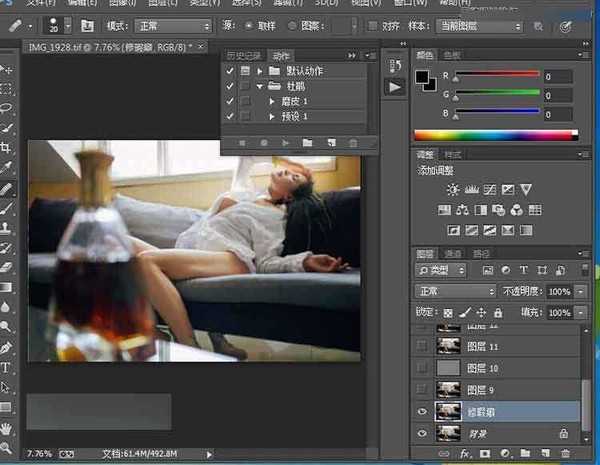Viewport: 600px width, 465px height.
Task: Click the color spectrum ramp bar
Action: click(495, 135)
